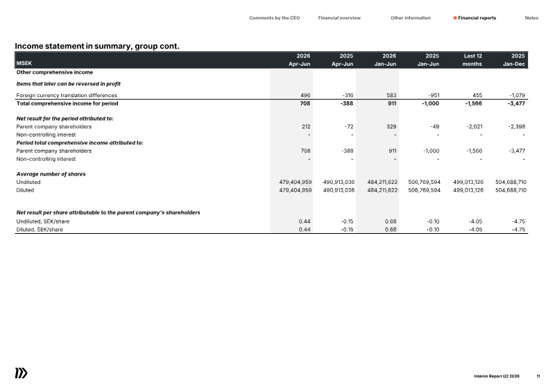Click the orange dot beside Financial reports

(455, 18)
